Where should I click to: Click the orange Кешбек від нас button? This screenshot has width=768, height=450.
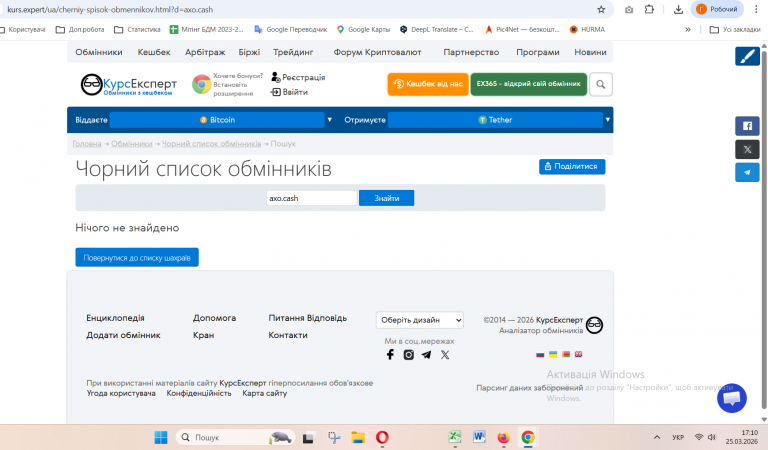point(428,84)
